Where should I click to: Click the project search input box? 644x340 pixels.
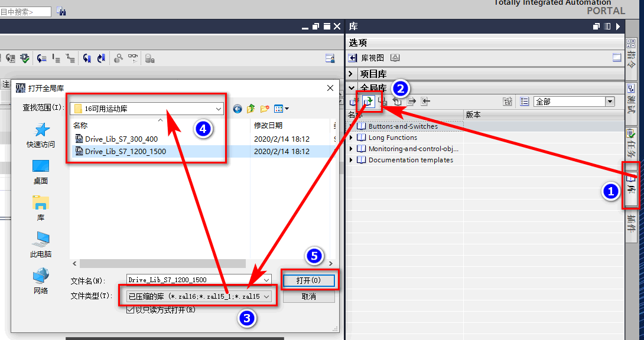click(x=25, y=12)
